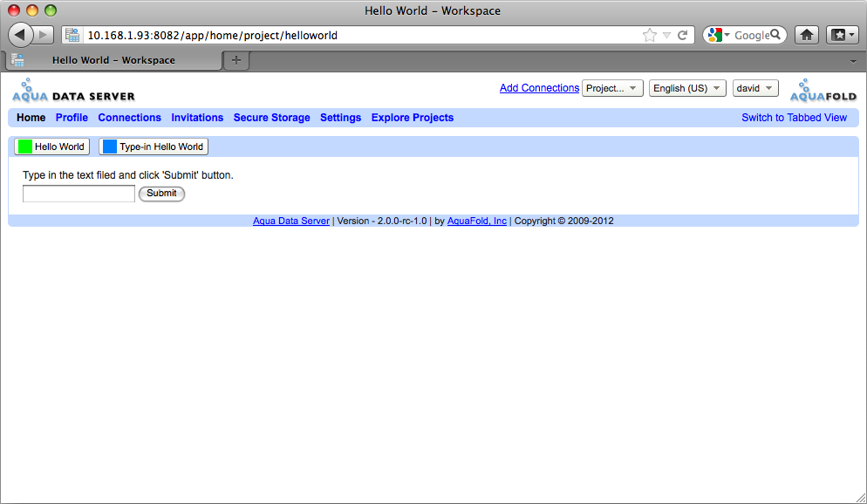The width and height of the screenshot is (867, 504).
Task: Open the david user menu dropdown
Action: [755, 88]
